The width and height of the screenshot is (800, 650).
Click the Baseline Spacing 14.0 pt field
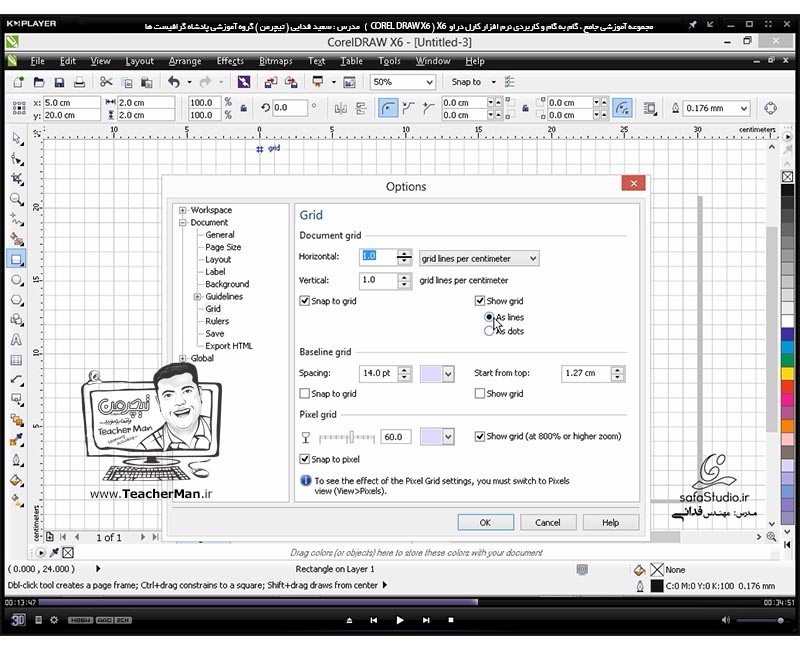[379, 373]
